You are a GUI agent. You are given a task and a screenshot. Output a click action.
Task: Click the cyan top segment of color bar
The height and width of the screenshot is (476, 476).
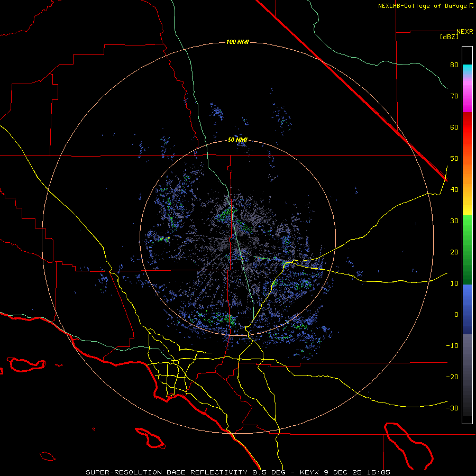click(x=467, y=69)
